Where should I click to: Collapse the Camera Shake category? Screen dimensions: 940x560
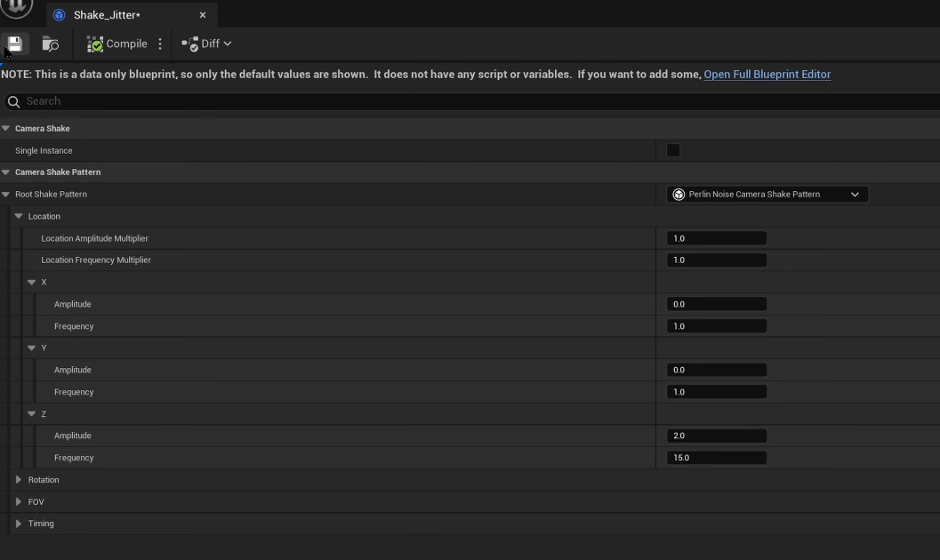click(5, 128)
